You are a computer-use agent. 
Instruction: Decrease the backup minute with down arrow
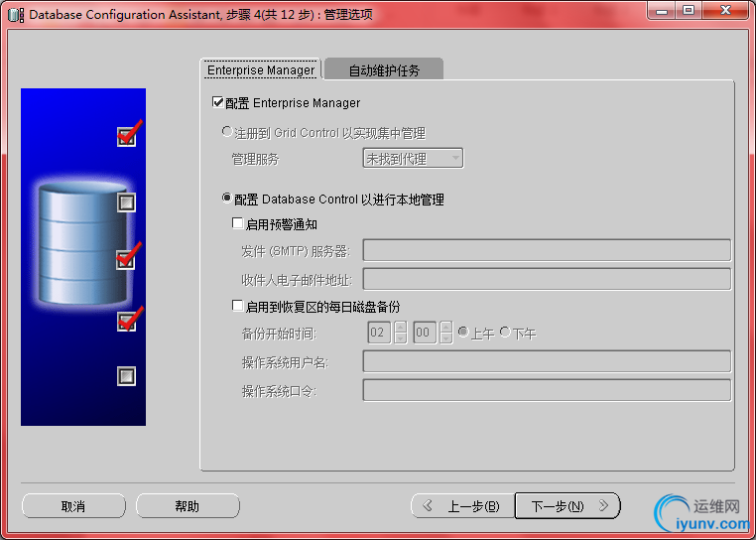tap(446, 337)
